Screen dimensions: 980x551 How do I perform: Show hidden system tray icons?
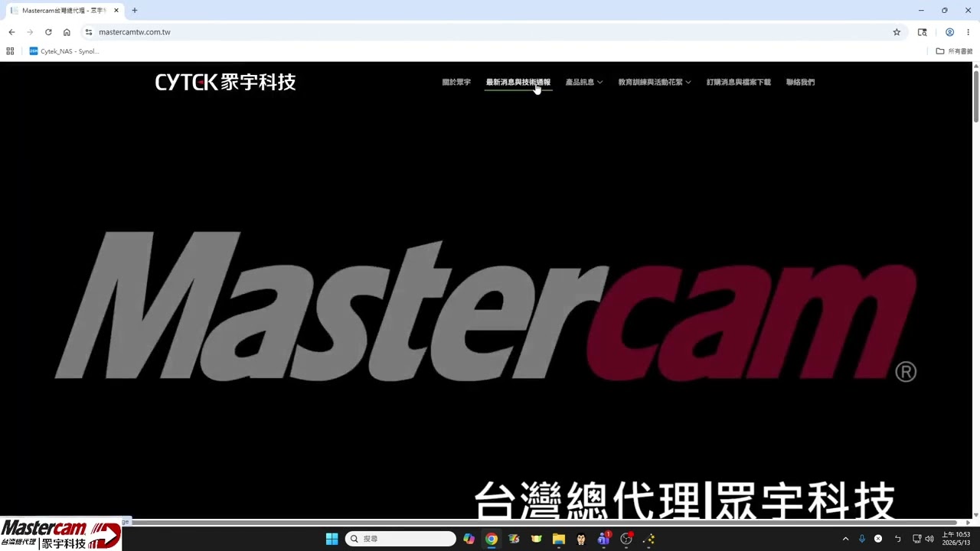click(x=845, y=539)
